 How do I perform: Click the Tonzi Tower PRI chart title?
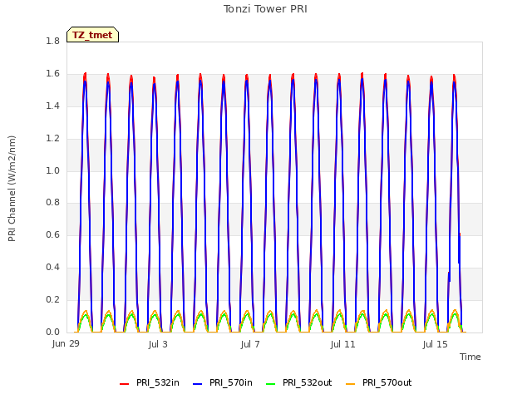coord(265,9)
